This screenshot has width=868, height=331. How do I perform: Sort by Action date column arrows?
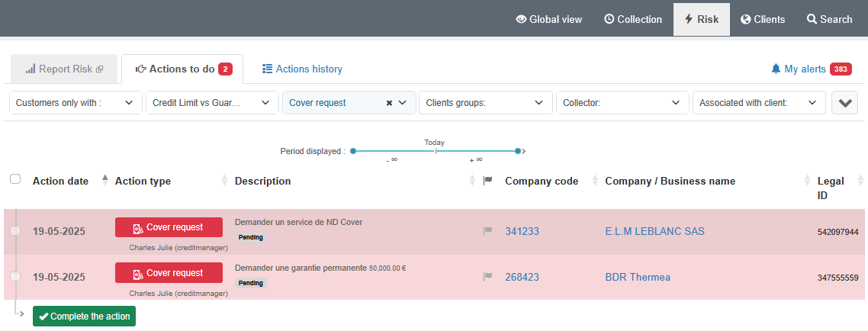[x=105, y=181]
